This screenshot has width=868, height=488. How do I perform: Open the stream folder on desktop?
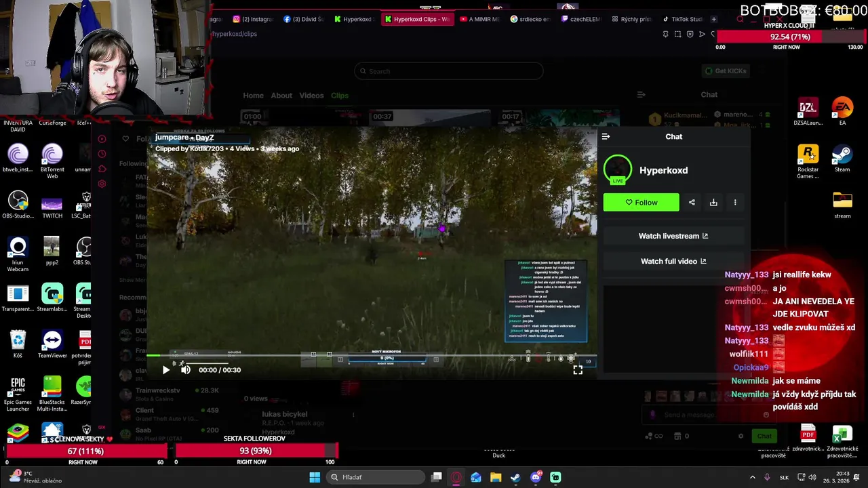coord(842,205)
